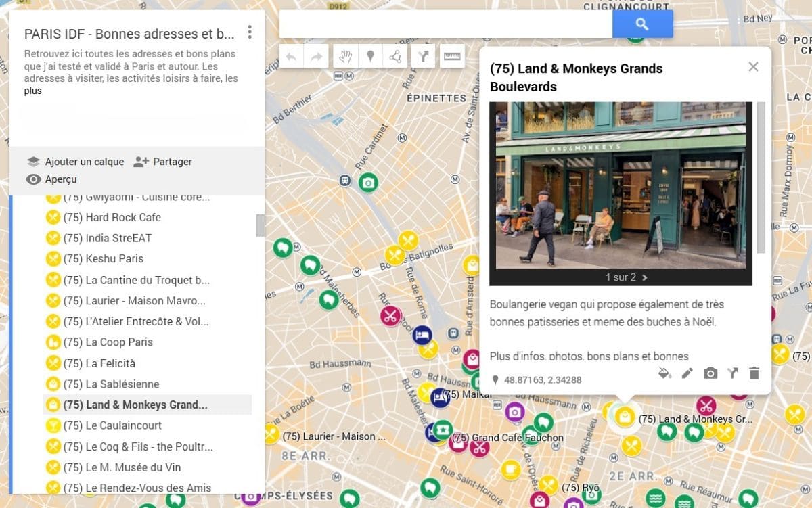Choose the add directions toolbar tool

click(423, 57)
